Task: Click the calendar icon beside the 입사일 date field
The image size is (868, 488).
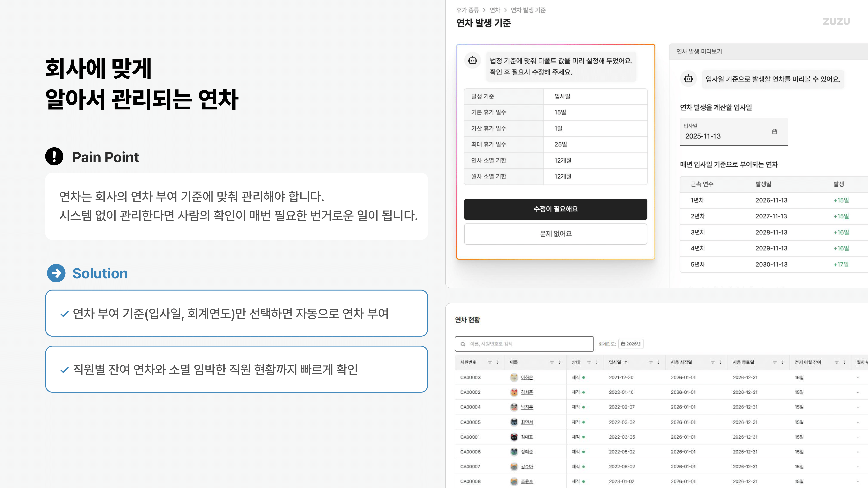Action: tap(775, 132)
